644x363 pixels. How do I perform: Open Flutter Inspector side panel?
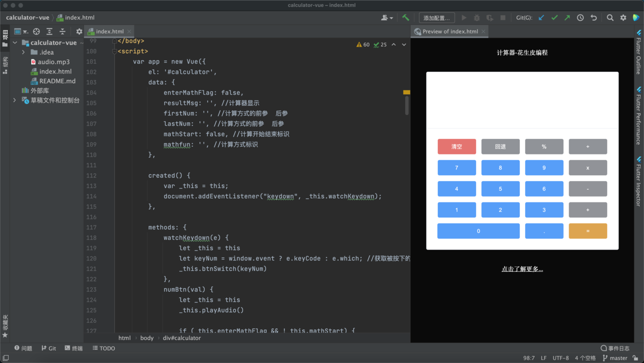tap(639, 181)
